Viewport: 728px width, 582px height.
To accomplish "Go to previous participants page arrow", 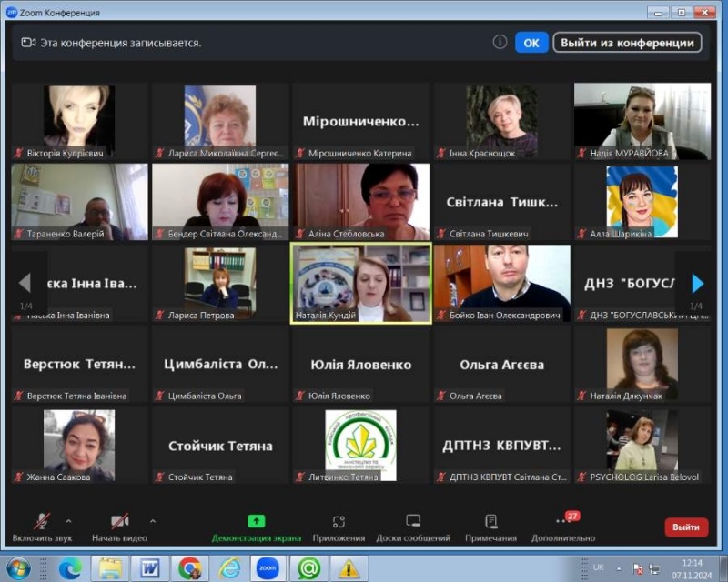I will click(25, 283).
